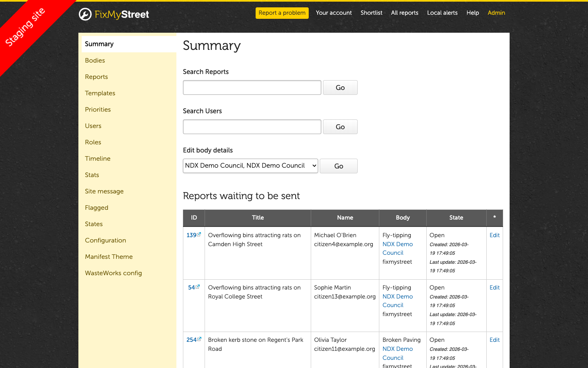The image size is (588, 368).
Task: Open 'WasteWorks config' from the sidebar
Action: pyautogui.click(x=113, y=273)
